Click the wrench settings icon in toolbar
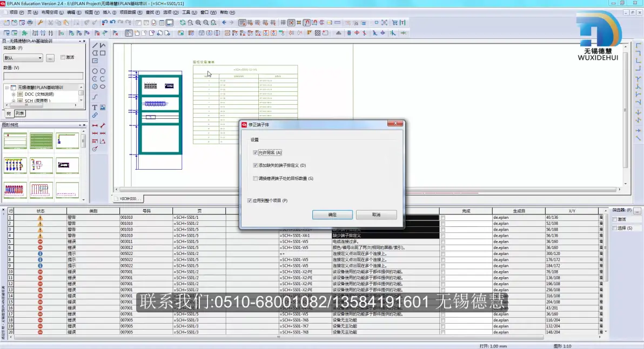This screenshot has height=349, width=644. click(40, 23)
